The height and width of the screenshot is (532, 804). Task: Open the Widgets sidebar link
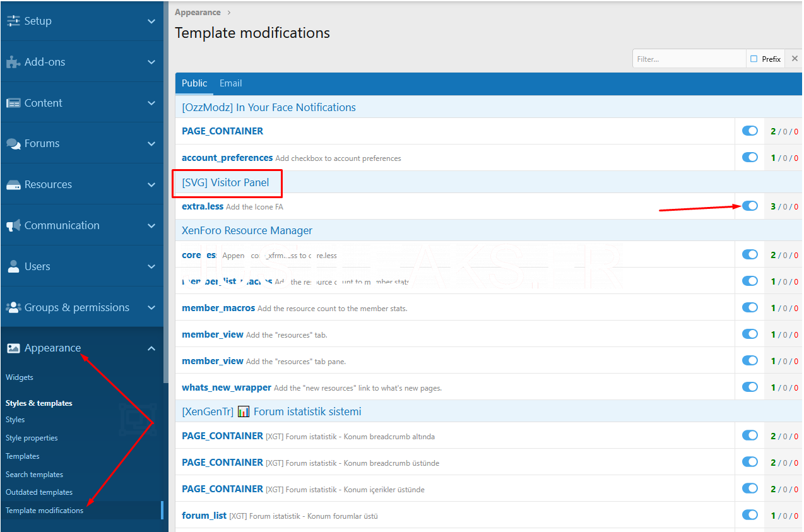pyautogui.click(x=20, y=377)
